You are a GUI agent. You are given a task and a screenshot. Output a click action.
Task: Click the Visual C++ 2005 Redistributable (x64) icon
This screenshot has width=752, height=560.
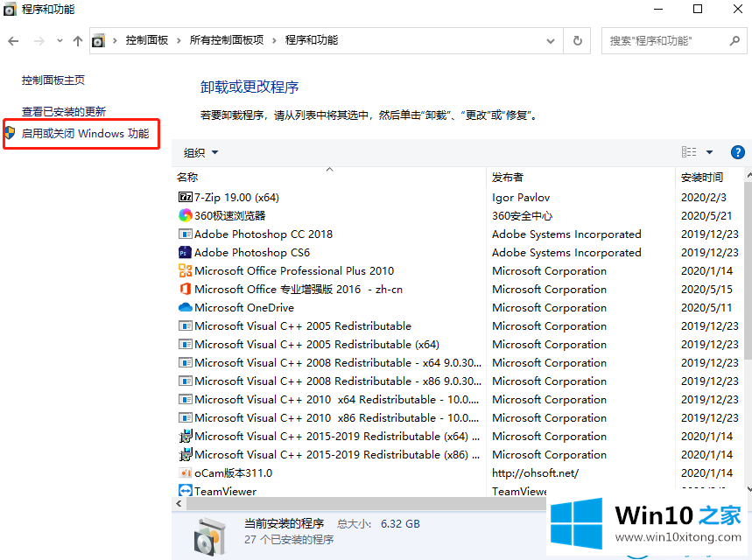click(x=185, y=344)
